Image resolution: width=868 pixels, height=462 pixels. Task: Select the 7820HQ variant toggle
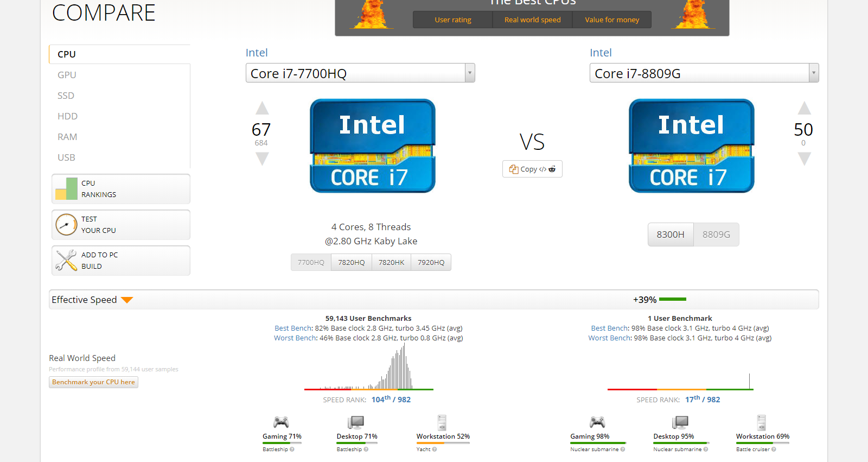(x=352, y=262)
